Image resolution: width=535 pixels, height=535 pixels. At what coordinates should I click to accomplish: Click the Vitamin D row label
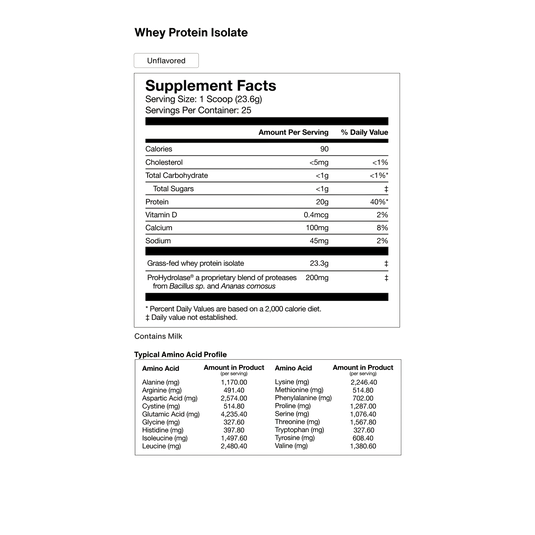161,215
